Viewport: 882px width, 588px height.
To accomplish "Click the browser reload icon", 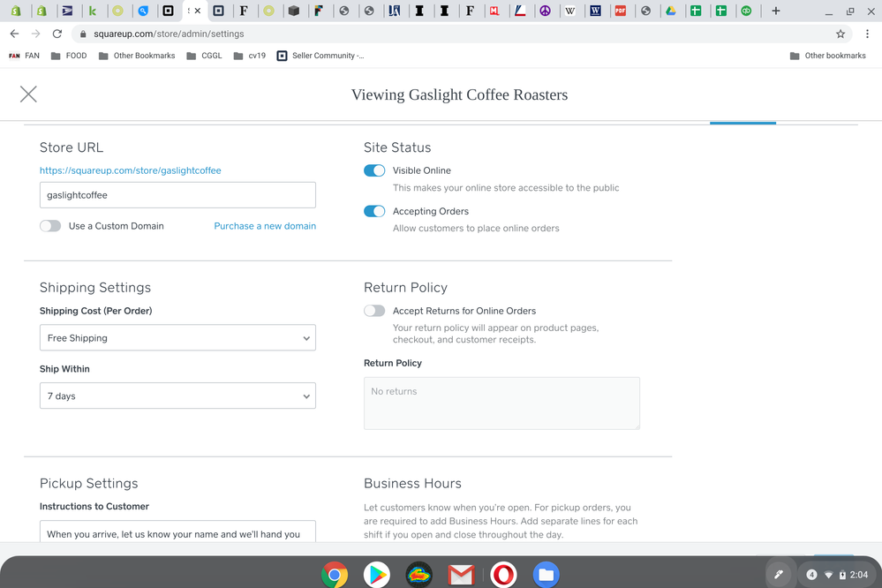I will click(x=57, y=34).
